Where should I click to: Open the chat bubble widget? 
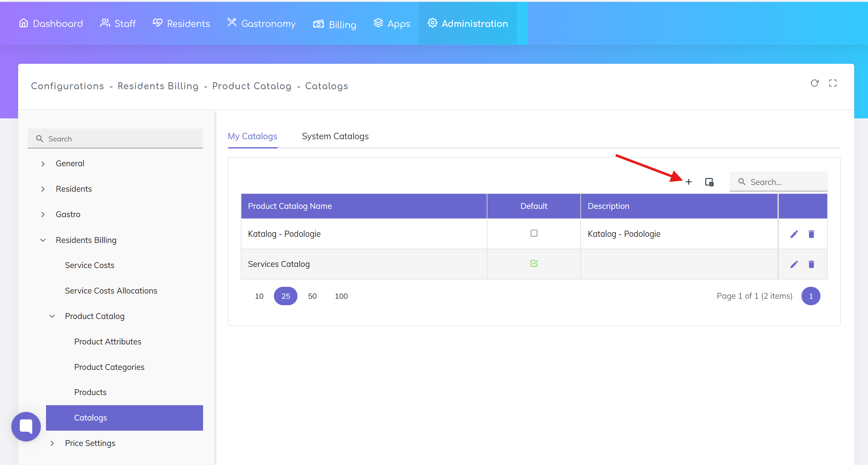[26, 426]
